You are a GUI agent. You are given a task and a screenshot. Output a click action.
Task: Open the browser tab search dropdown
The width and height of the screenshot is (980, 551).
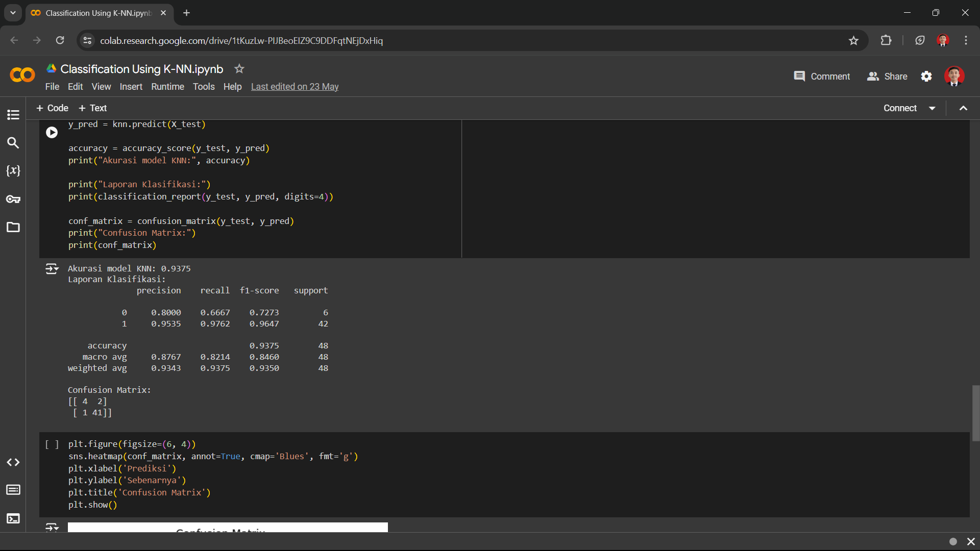click(13, 13)
